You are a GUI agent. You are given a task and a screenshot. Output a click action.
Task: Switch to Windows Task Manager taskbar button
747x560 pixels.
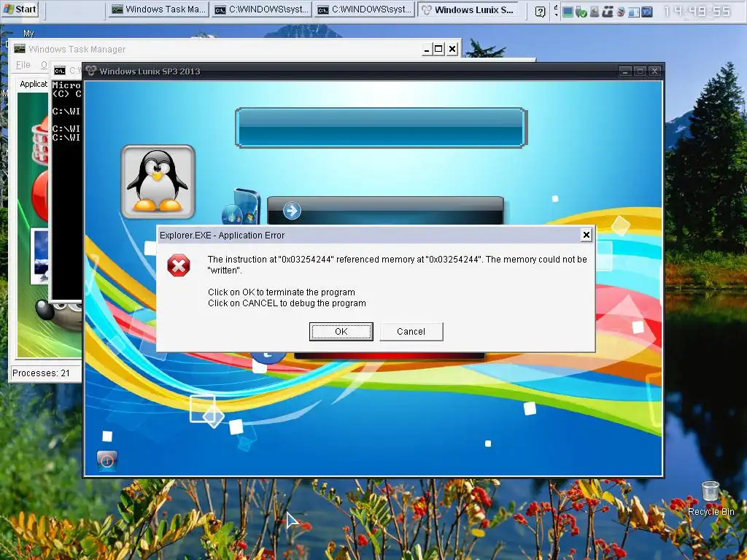pos(158,9)
